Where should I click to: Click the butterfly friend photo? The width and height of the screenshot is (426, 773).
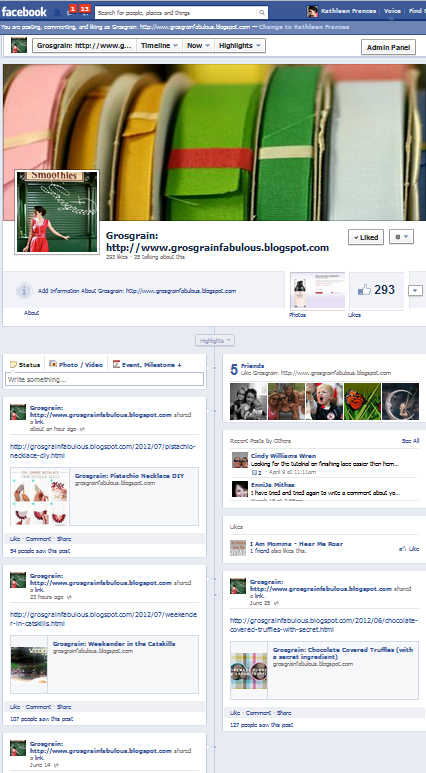[362, 401]
